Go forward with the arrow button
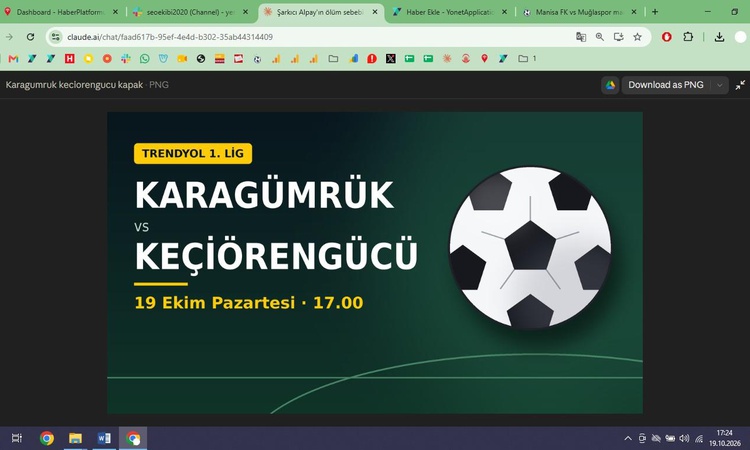This screenshot has width=750, height=450. click(x=9, y=37)
